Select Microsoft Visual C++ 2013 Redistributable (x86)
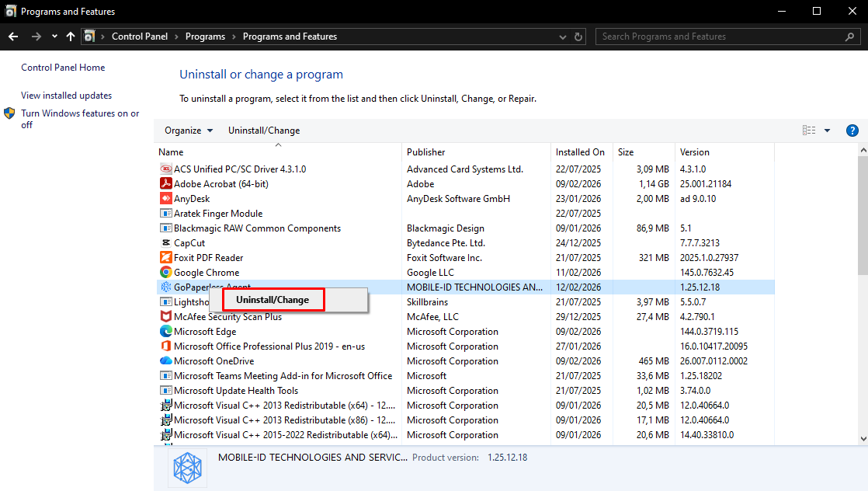 tap(464, 420)
